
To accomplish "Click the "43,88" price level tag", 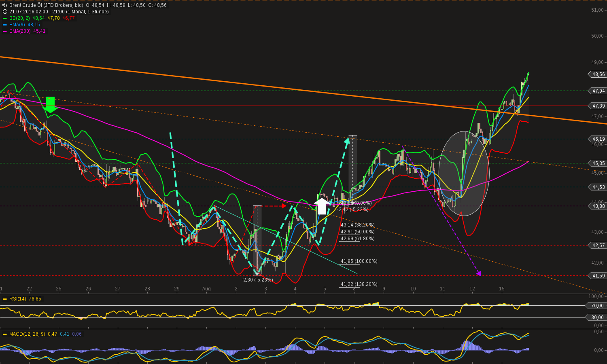I will click(x=597, y=206).
